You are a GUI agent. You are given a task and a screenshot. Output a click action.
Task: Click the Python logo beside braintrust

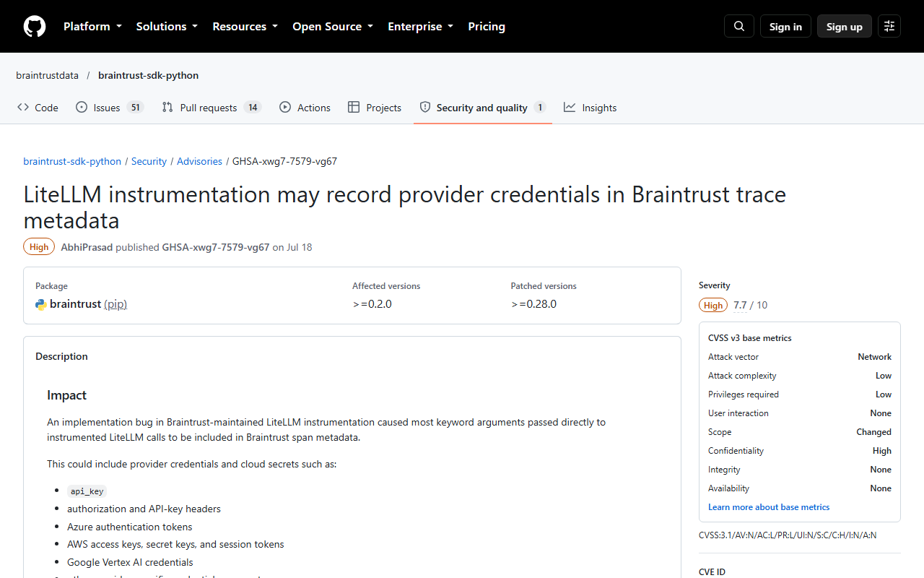coord(41,304)
